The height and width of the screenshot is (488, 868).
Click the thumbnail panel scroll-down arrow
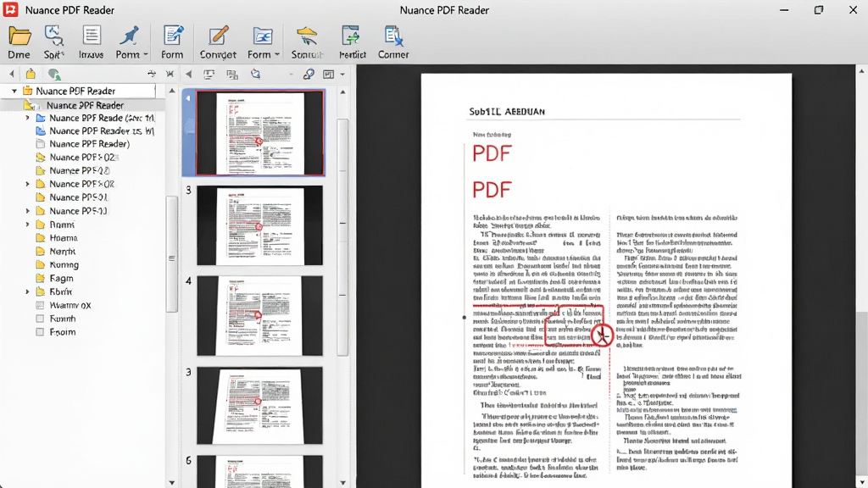[342, 482]
